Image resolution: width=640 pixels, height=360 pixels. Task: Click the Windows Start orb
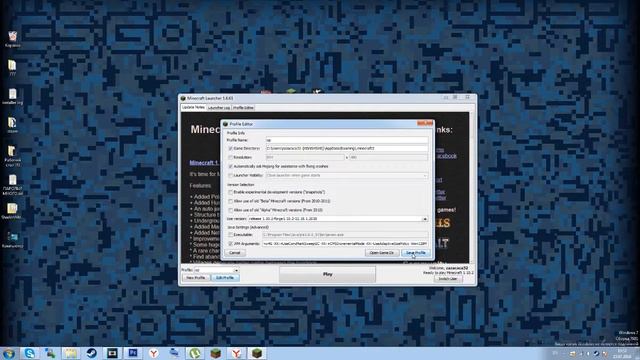click(x=9, y=353)
